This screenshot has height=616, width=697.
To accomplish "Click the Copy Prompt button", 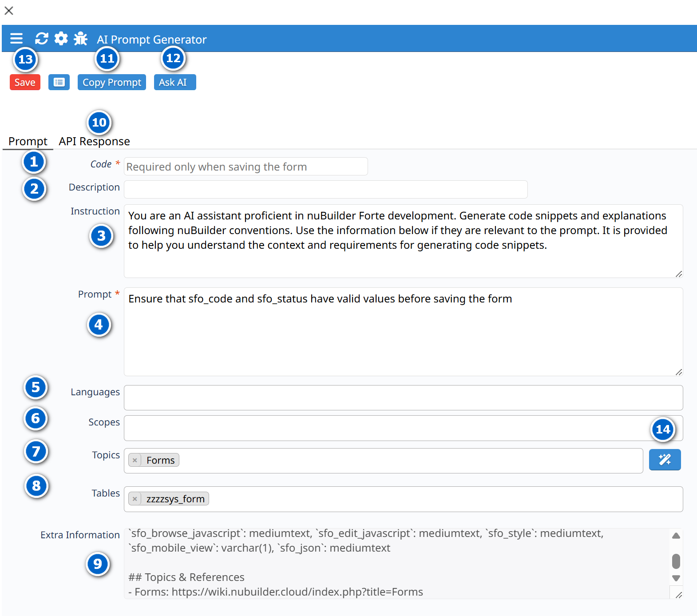I will pyautogui.click(x=112, y=82).
